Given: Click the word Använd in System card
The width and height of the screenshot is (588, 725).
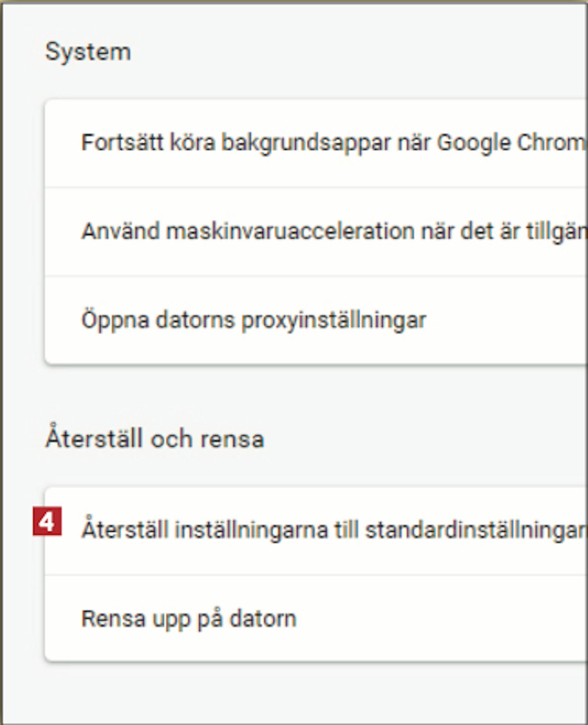Looking at the screenshot, I should 120,231.
